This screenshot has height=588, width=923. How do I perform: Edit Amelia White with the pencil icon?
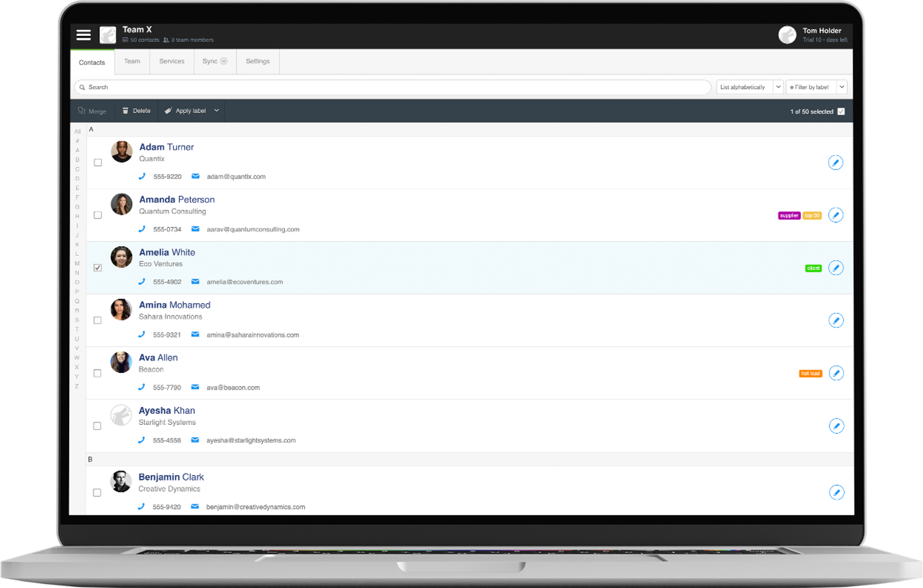(836, 267)
